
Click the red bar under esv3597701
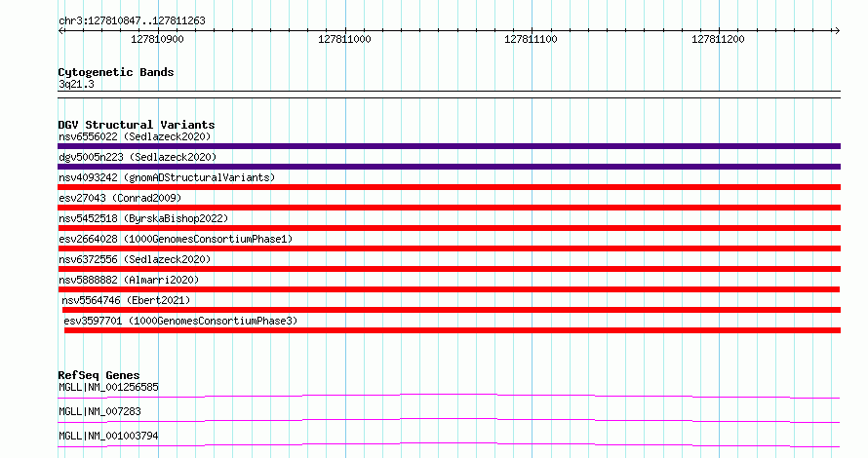[x=453, y=330]
